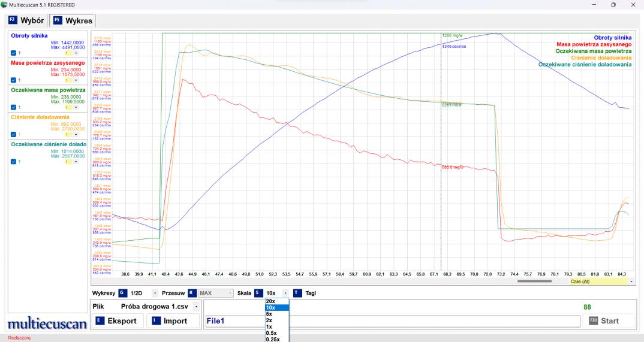Click the Obroty silnika heading in left panel
The image size is (644, 342).
coord(29,36)
